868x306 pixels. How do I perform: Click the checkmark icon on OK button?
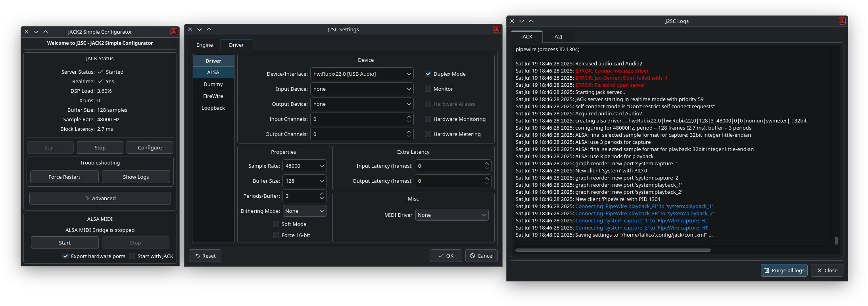coord(441,256)
